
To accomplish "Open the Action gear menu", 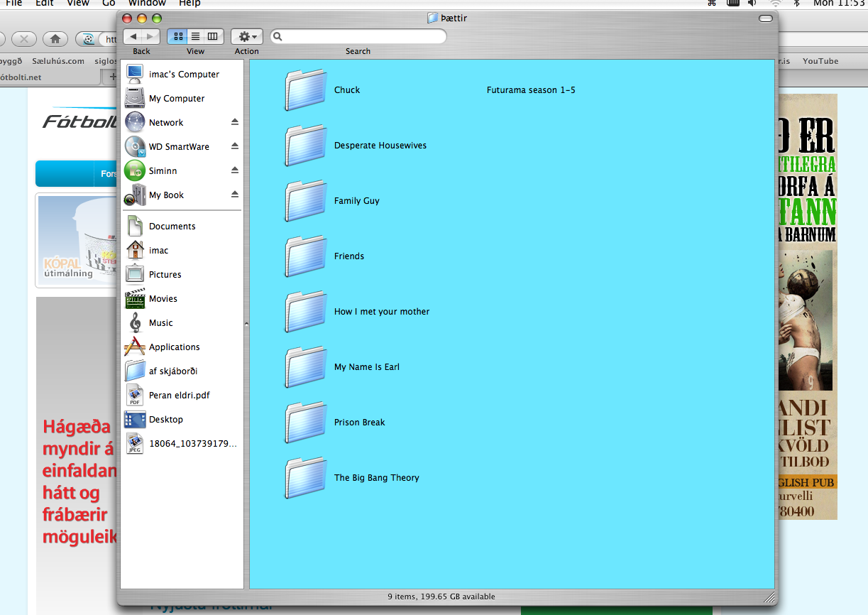I will (x=246, y=36).
